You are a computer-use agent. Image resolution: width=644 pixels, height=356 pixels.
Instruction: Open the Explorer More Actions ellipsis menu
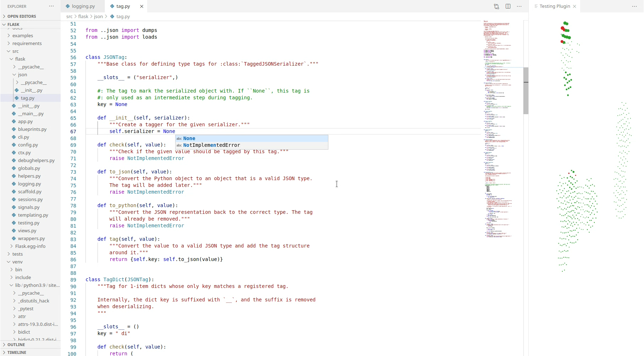coord(51,6)
